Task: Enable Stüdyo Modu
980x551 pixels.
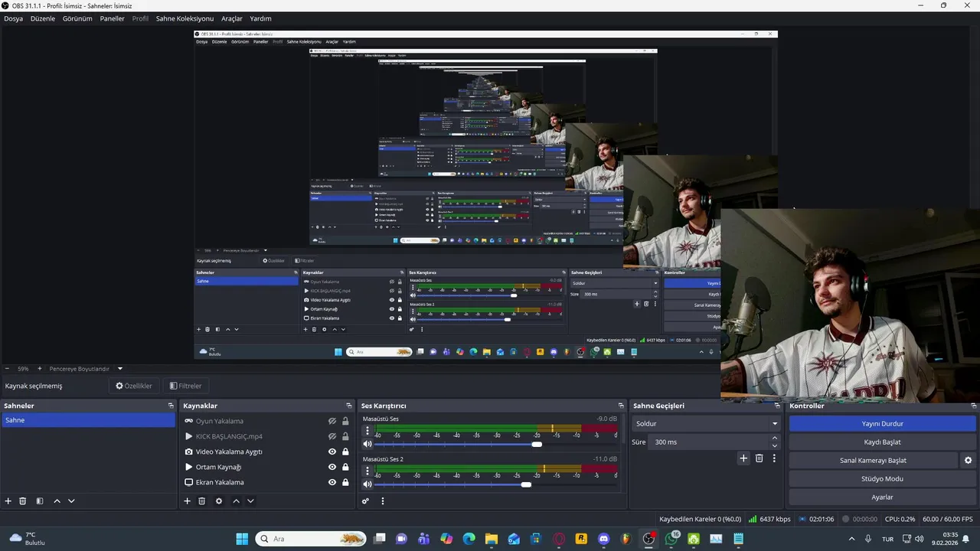Action: 882,478
